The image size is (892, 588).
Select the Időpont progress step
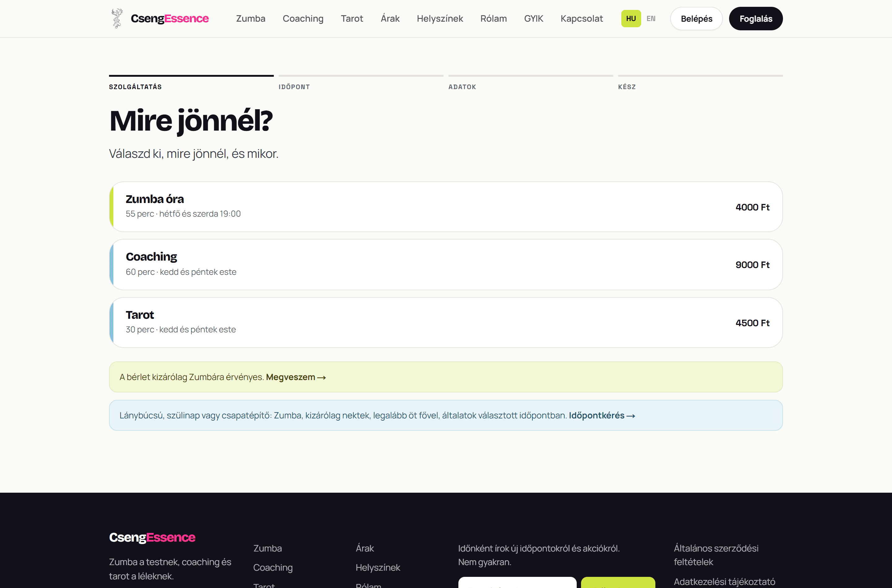361,83
